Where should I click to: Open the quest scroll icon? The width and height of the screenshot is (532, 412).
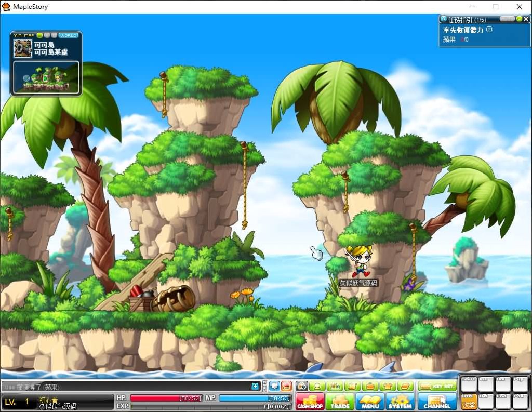353,386
